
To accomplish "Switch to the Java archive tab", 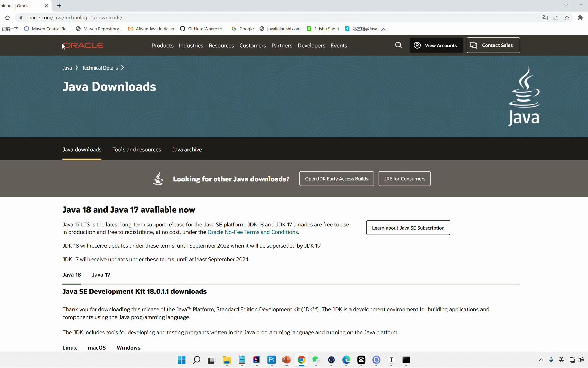I will pyautogui.click(x=187, y=150).
